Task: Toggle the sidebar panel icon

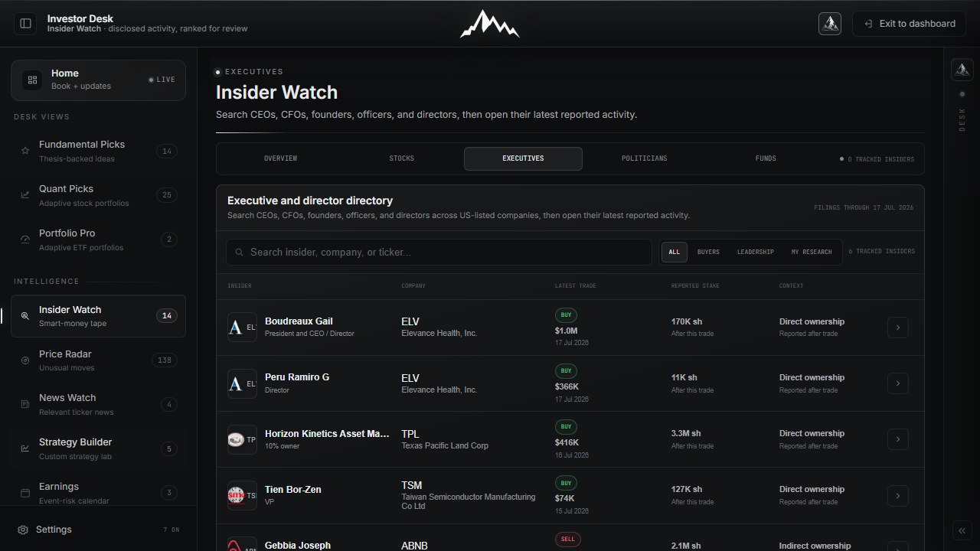Action: coord(25,24)
